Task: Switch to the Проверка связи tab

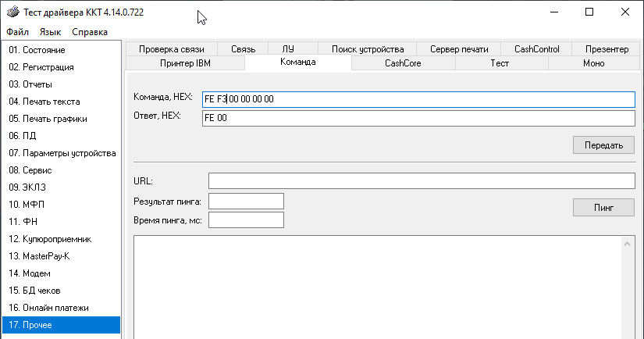Action: point(172,49)
